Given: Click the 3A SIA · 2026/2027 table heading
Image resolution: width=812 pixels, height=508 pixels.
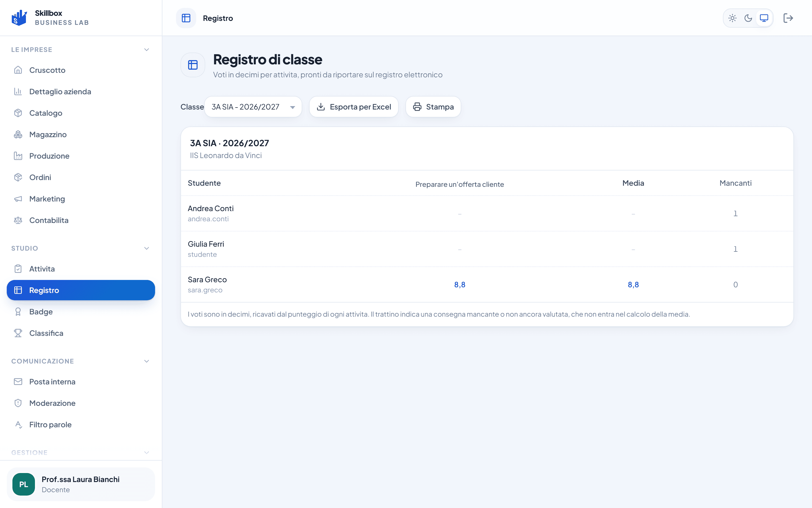Looking at the screenshot, I should (230, 143).
